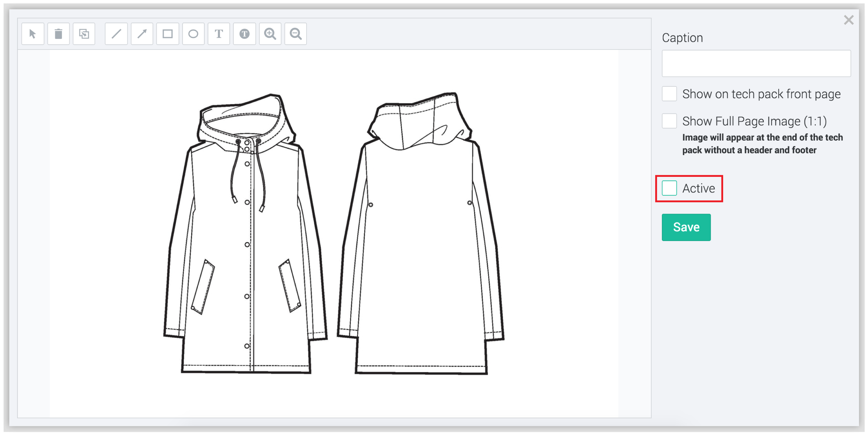
Task: Choose the rectangle shape tool
Action: pos(168,34)
